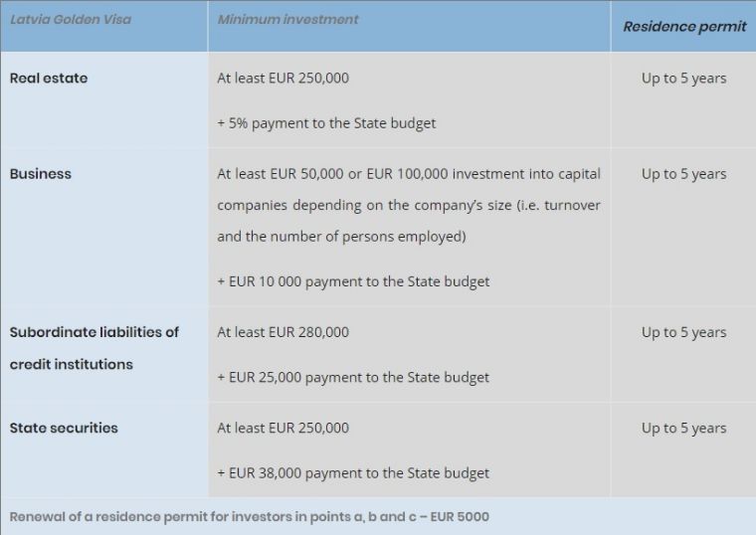The width and height of the screenshot is (756, 535).
Task: Click "At least EUR 250,000" in Real estate row
Action: click(283, 78)
